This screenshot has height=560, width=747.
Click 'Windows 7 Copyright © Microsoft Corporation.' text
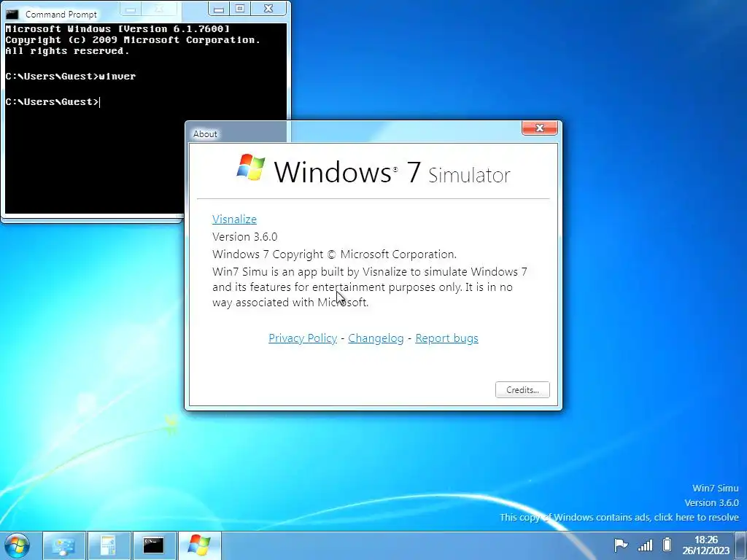click(334, 254)
